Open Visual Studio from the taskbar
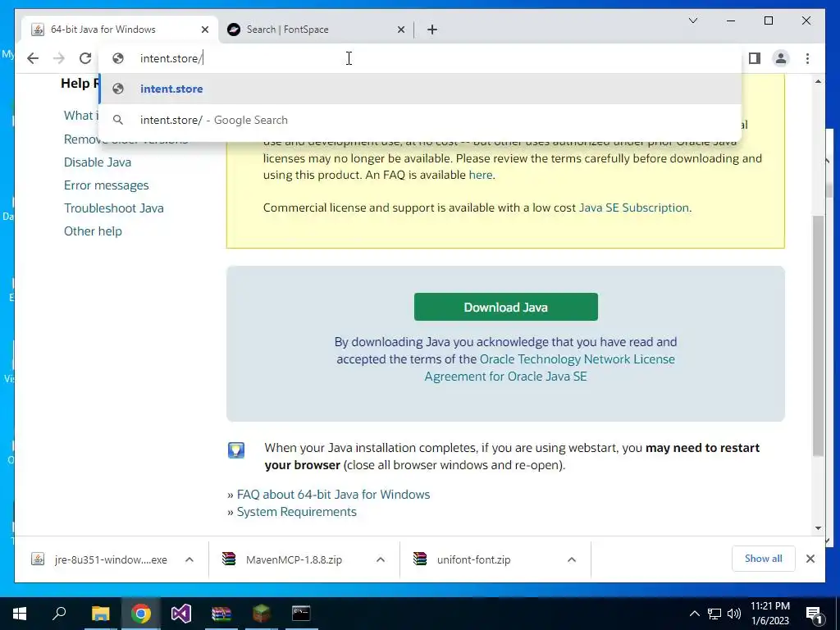The image size is (840, 630). tap(181, 614)
